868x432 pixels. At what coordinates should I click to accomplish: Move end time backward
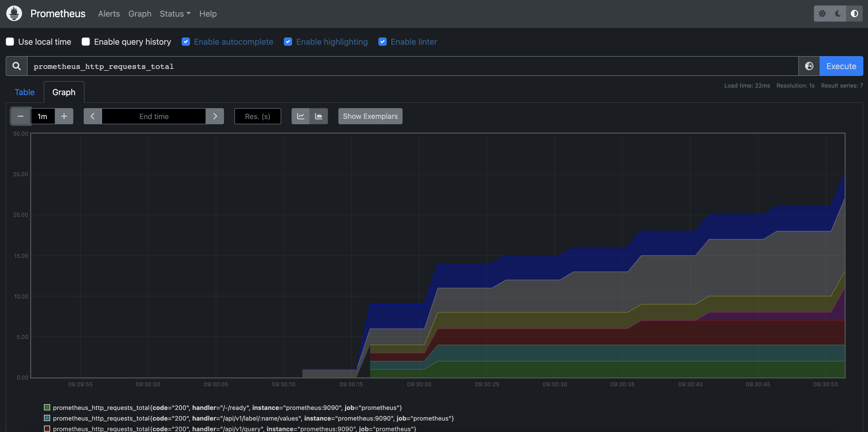93,116
